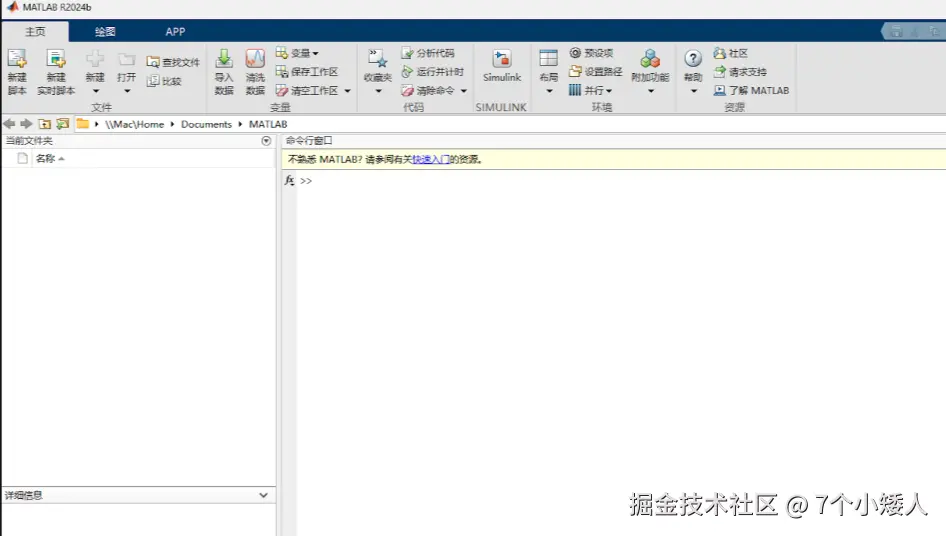Switch to the 绘图 (Plots) tab
This screenshot has width=946, height=536.
pos(105,31)
